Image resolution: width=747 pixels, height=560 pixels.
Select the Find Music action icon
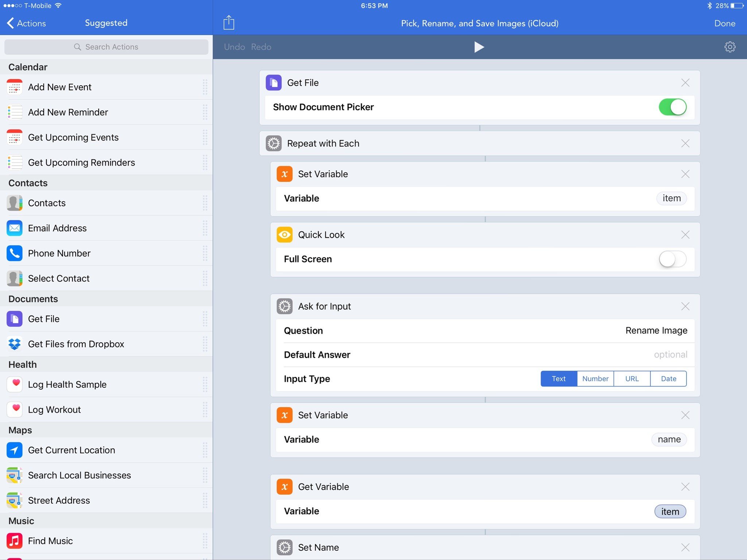[15, 541]
